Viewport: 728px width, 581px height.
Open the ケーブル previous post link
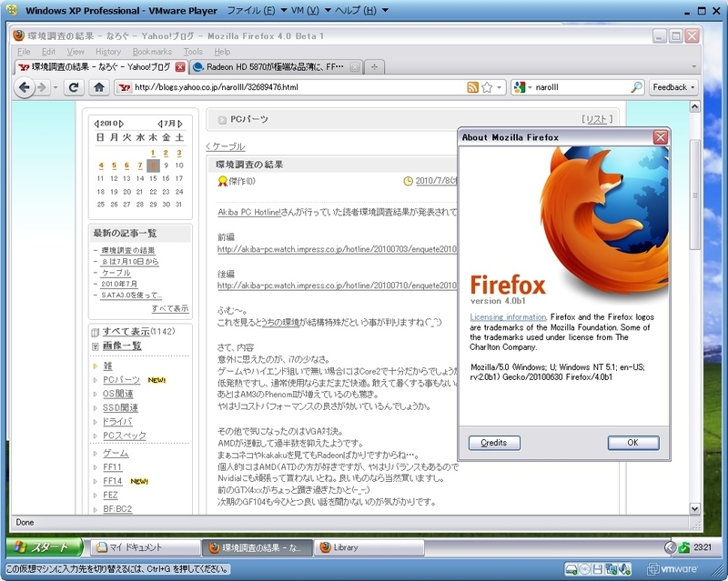(x=225, y=146)
